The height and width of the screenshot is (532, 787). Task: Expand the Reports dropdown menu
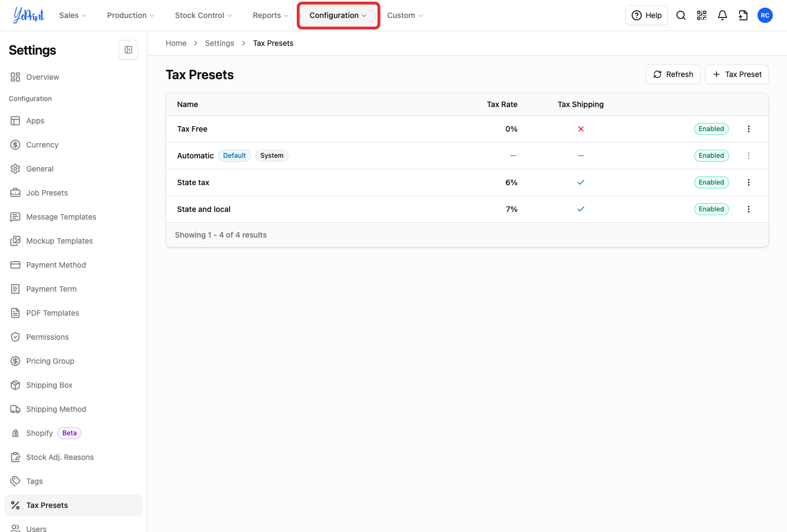pos(271,15)
